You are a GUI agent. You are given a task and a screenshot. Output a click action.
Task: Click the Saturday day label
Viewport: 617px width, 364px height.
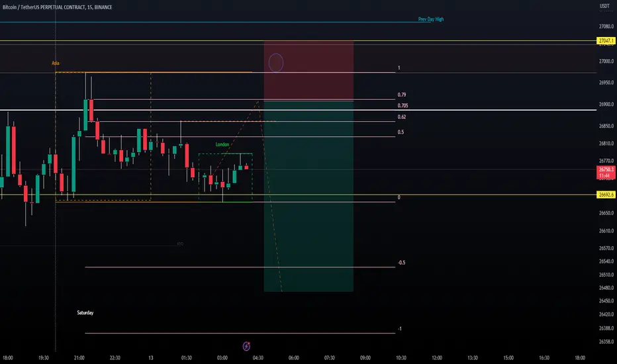pos(85,312)
